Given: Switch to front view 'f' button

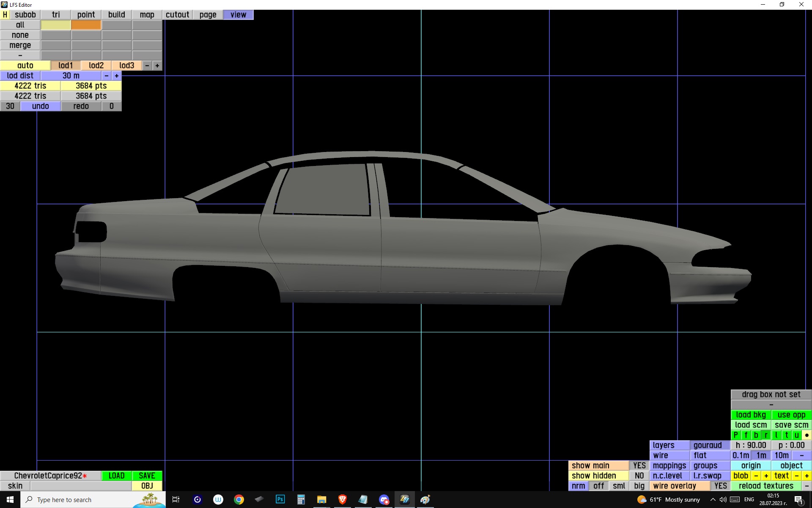Looking at the screenshot, I should [x=746, y=435].
